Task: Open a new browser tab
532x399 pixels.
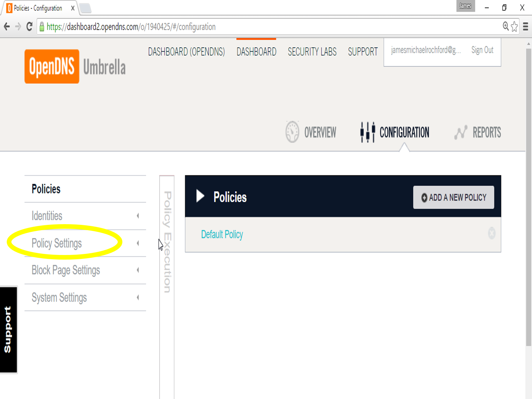Action: pyautogui.click(x=85, y=8)
